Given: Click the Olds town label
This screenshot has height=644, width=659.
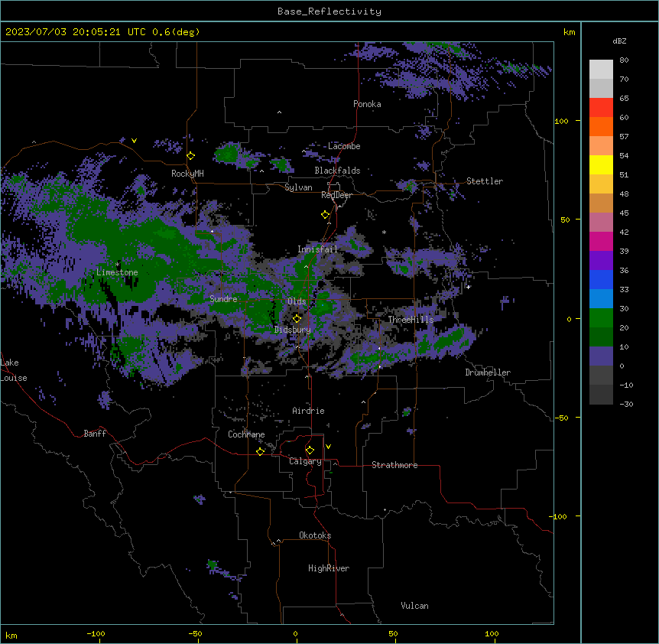Looking at the screenshot, I should tap(297, 301).
